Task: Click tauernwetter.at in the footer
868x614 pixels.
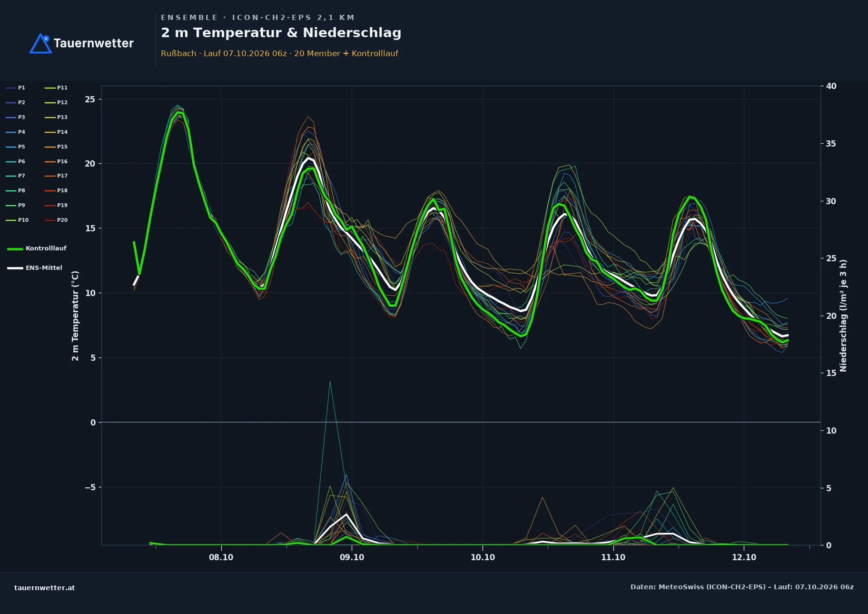Action: pyautogui.click(x=45, y=588)
